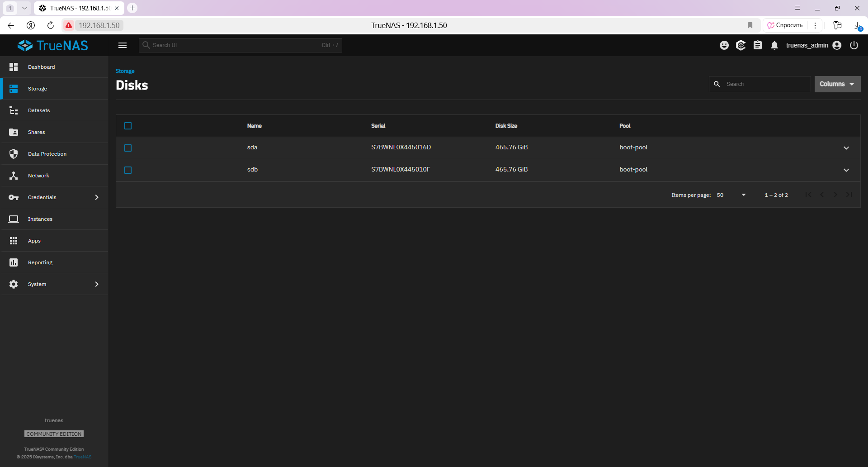Viewport: 868px width, 467px height.
Task: Click the Datasets tree icon
Action: point(14,110)
